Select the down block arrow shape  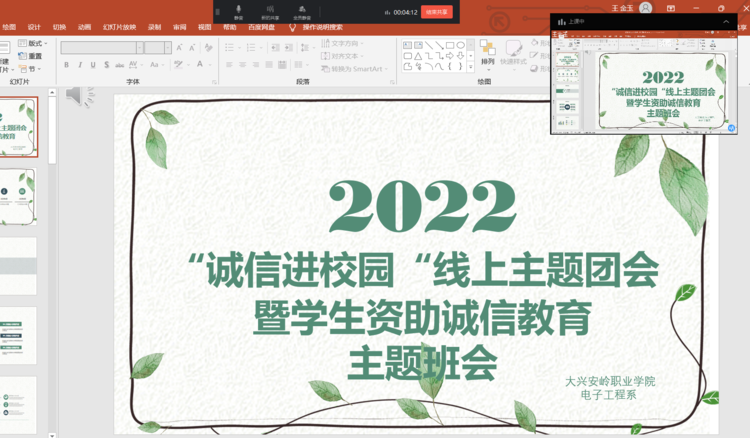pos(460,56)
